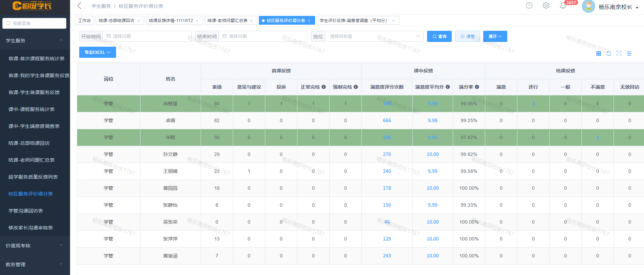Click the table grid view icon
Viewport: 644px width, 275px height.
[x=599, y=53]
